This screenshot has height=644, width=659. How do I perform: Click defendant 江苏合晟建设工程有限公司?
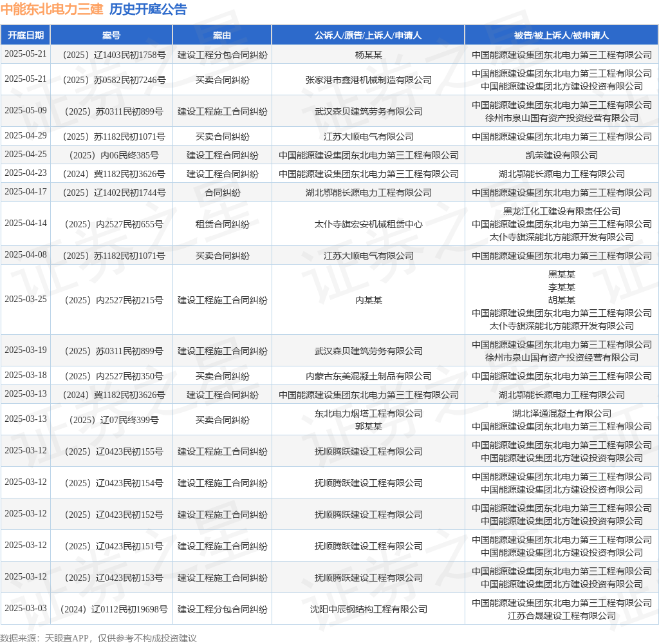pyautogui.click(x=561, y=616)
